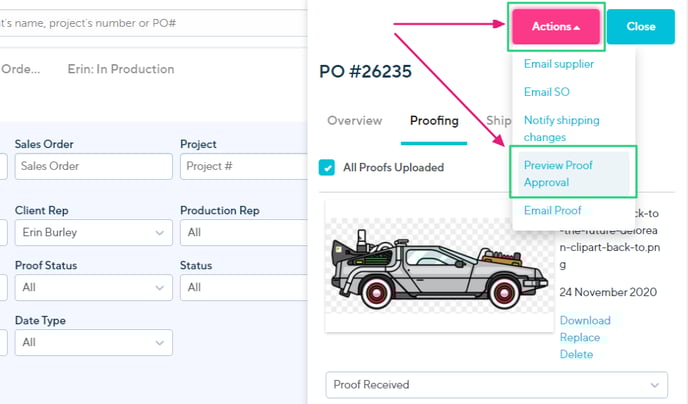The width and height of the screenshot is (688, 404).
Task: Choose Email Proof from Actions menu
Action: pyautogui.click(x=552, y=210)
